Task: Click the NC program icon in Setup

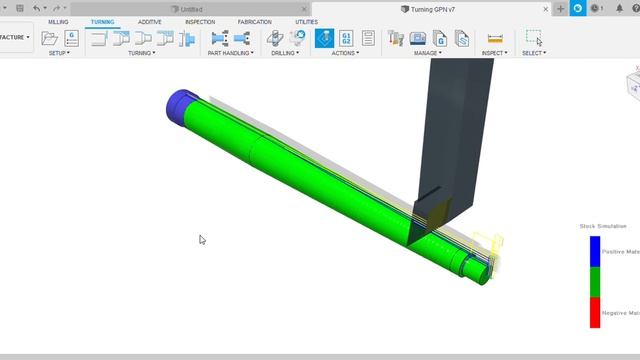Action: [71, 38]
